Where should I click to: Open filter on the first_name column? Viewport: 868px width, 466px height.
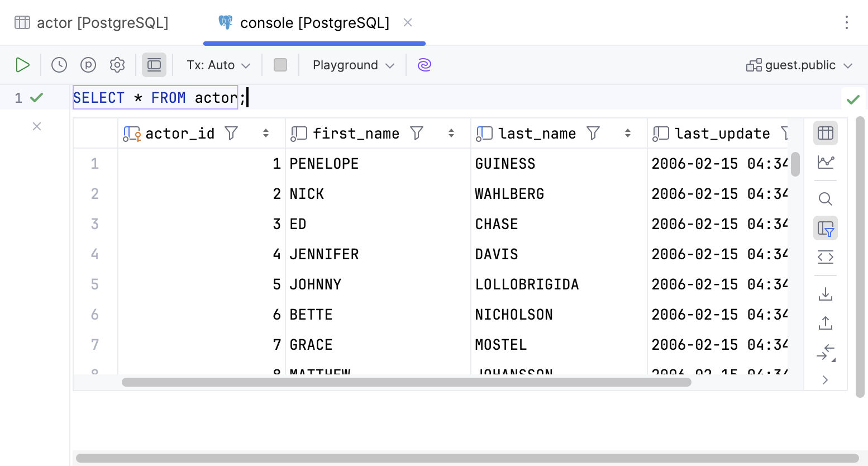click(417, 133)
